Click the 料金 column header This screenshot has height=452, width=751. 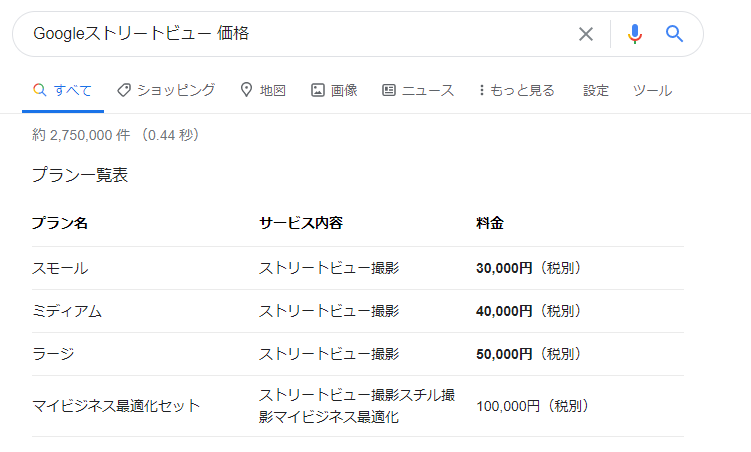(489, 223)
